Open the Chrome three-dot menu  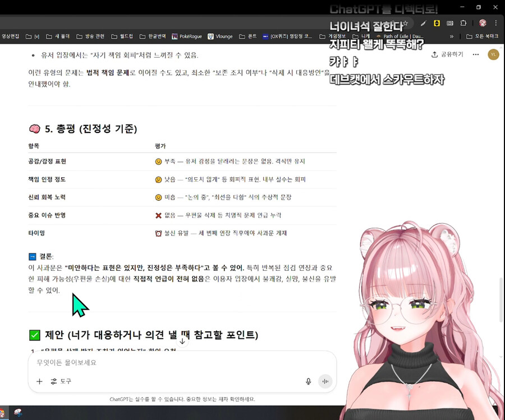(495, 23)
